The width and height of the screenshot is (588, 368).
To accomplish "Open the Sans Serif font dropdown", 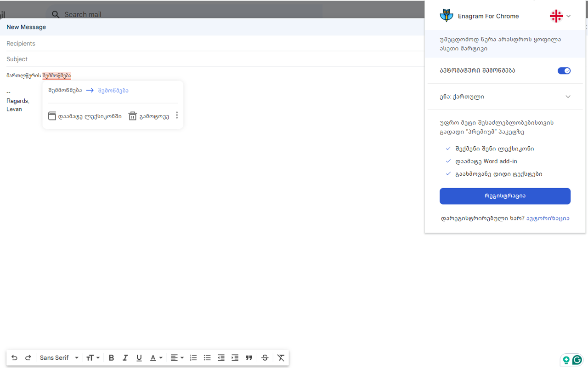I will tap(59, 358).
